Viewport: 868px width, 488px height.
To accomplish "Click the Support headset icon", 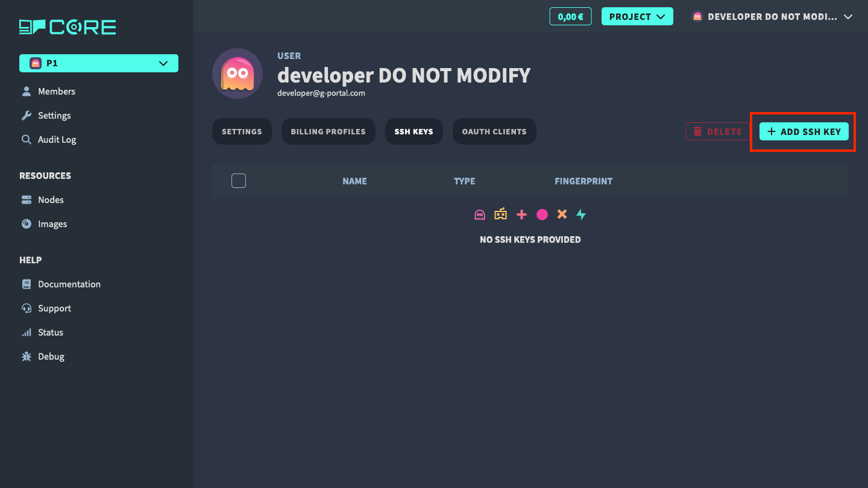I will point(27,308).
